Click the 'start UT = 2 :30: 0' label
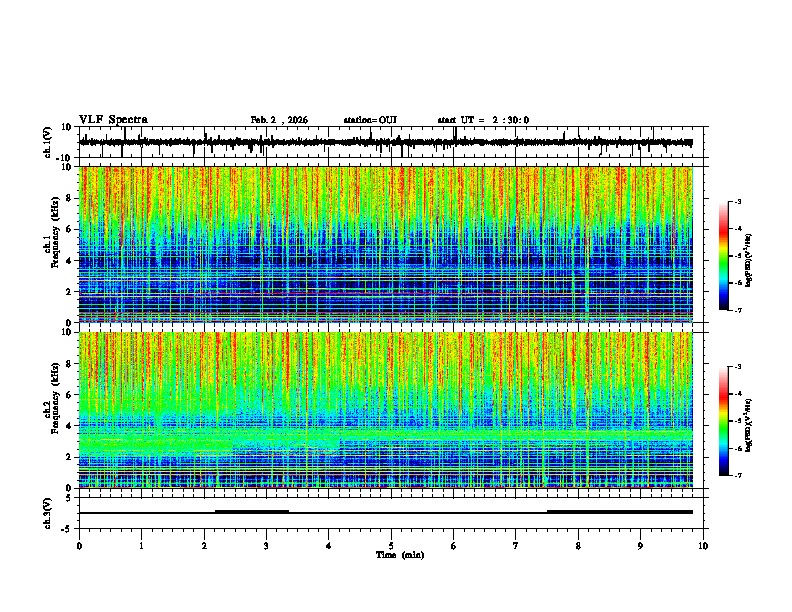Viewport: 792px width, 612px height. 483,120
